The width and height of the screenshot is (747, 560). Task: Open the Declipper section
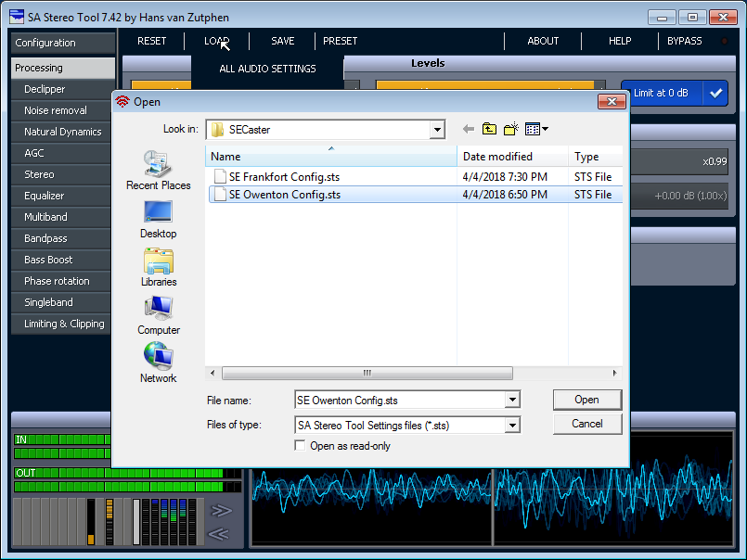61,89
